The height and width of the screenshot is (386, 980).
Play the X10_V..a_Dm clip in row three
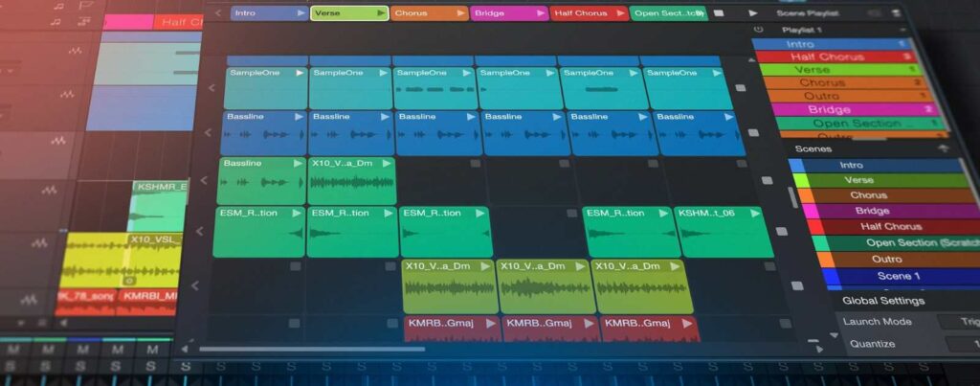click(388, 164)
